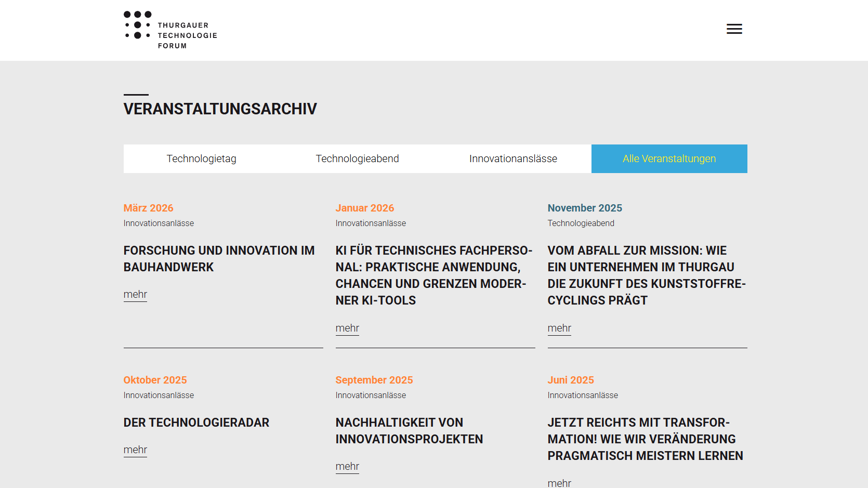Click the Forschung und Innovation im Bauhandwerk heading

[219, 259]
